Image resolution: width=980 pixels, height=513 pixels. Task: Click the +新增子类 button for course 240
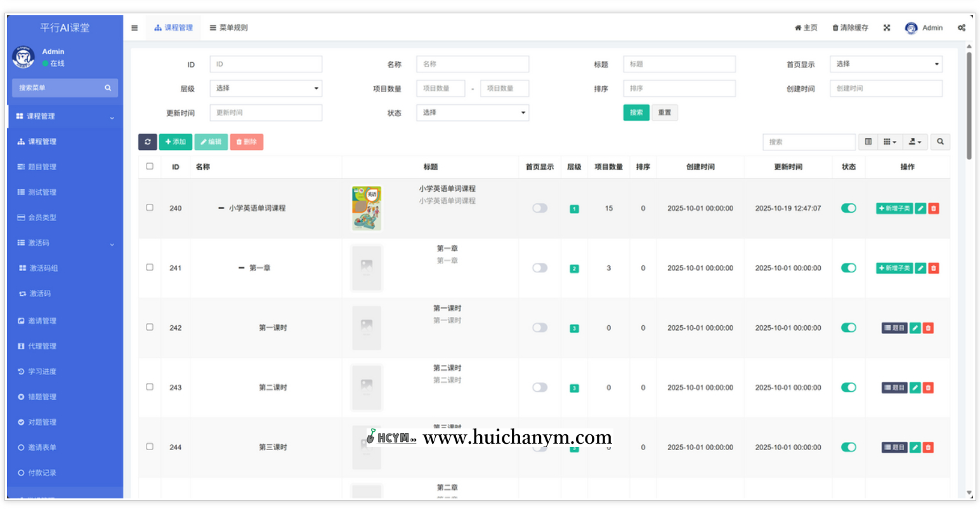coord(894,208)
